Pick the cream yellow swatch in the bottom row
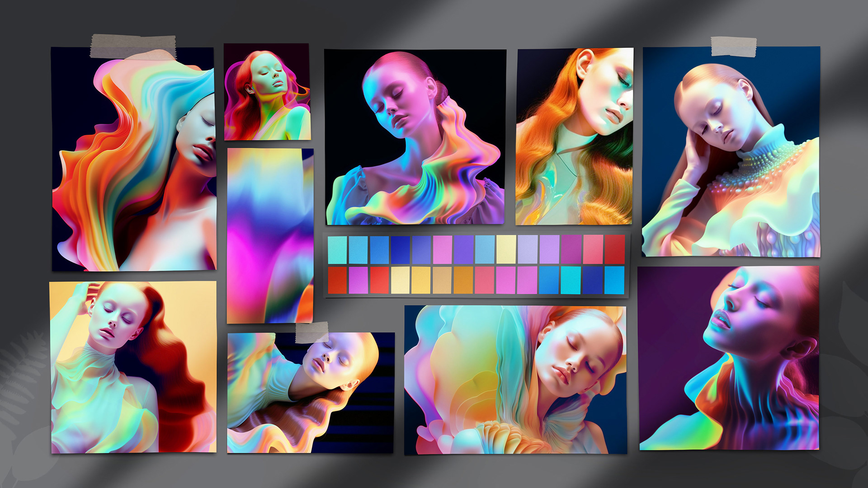This screenshot has width=868, height=488. click(x=400, y=280)
